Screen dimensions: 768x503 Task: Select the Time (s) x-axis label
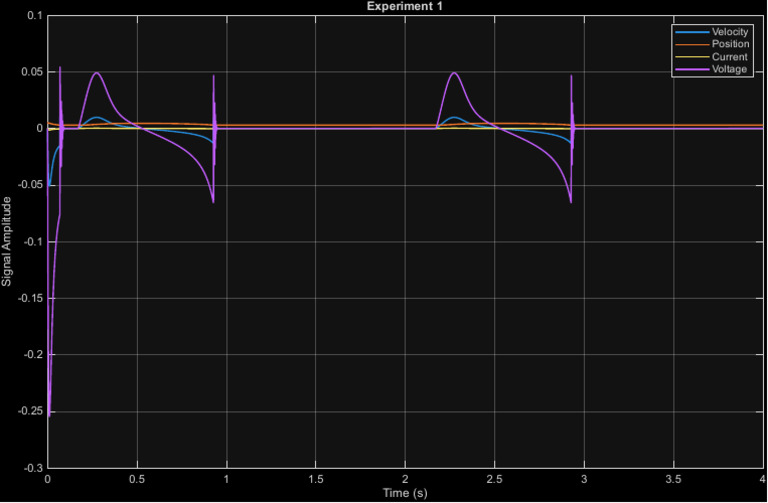405,493
